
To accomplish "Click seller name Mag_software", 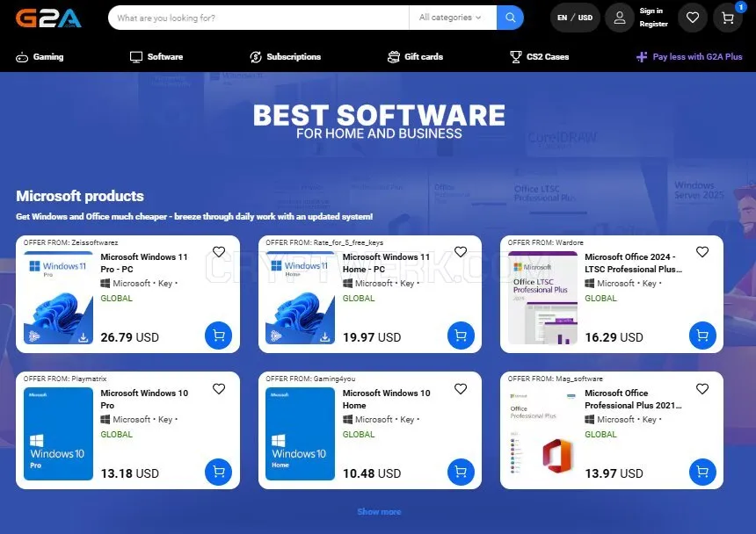I will click(578, 379).
